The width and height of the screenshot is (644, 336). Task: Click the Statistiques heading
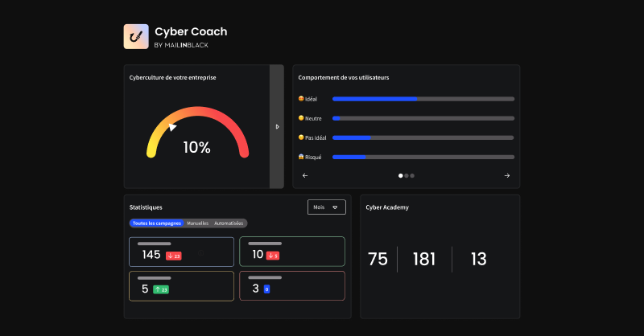(x=146, y=207)
